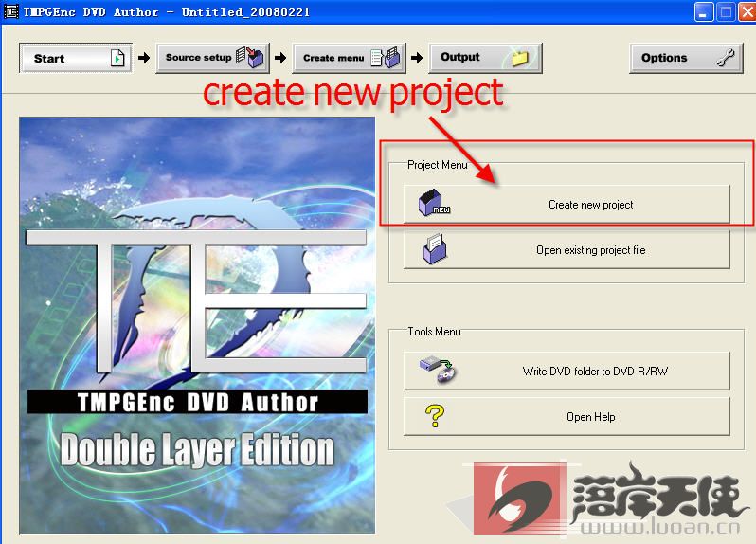Viewport: 756px width, 544px height.
Task: Click Write DVD folder to DVD R/RW
Action: pyautogui.click(x=567, y=371)
